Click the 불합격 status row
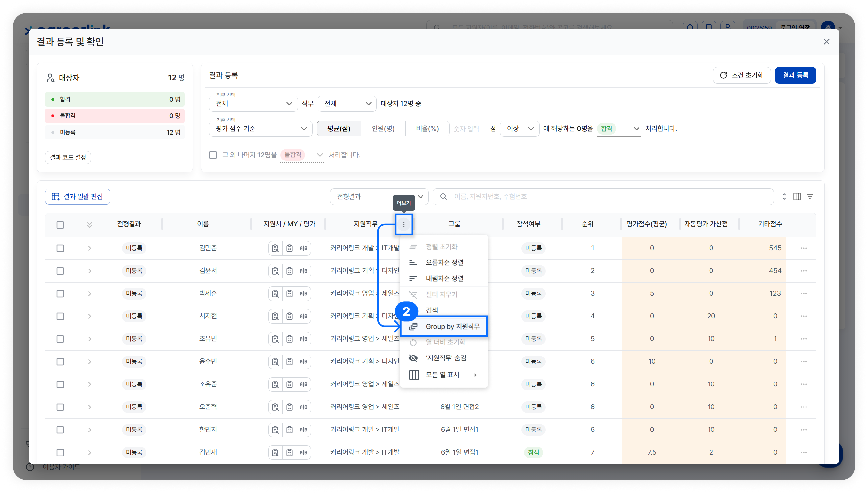 [115, 116]
